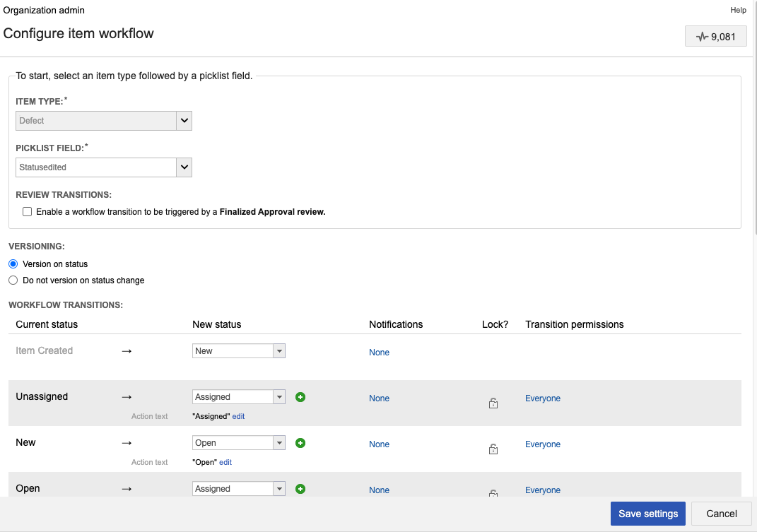Click Save settings
Viewport: 757px width, 532px height.
pyautogui.click(x=647, y=514)
